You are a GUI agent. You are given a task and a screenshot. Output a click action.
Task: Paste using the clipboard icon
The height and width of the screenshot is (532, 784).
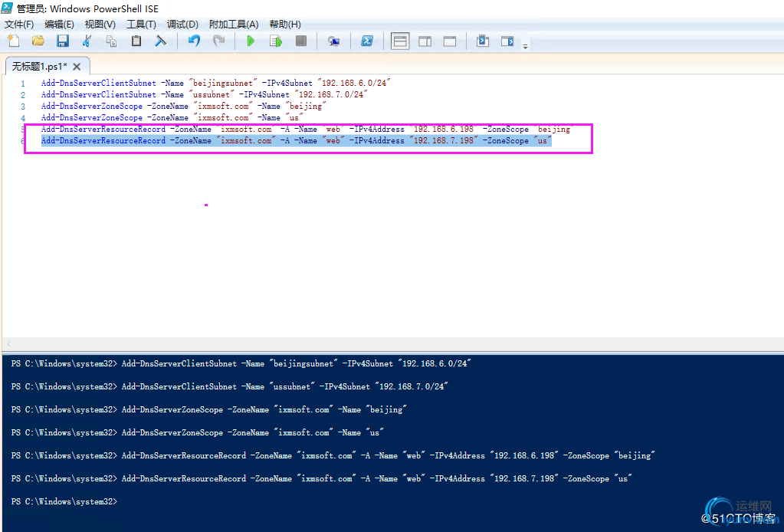(x=136, y=41)
